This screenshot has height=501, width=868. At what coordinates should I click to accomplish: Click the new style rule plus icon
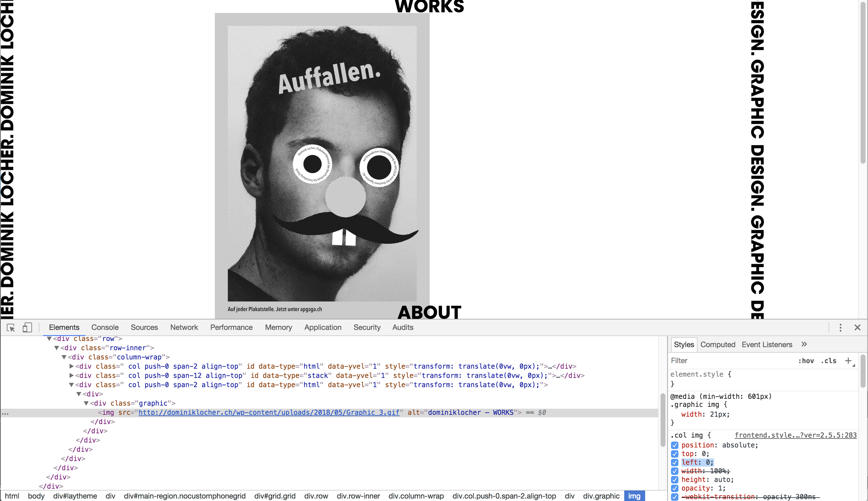click(848, 361)
